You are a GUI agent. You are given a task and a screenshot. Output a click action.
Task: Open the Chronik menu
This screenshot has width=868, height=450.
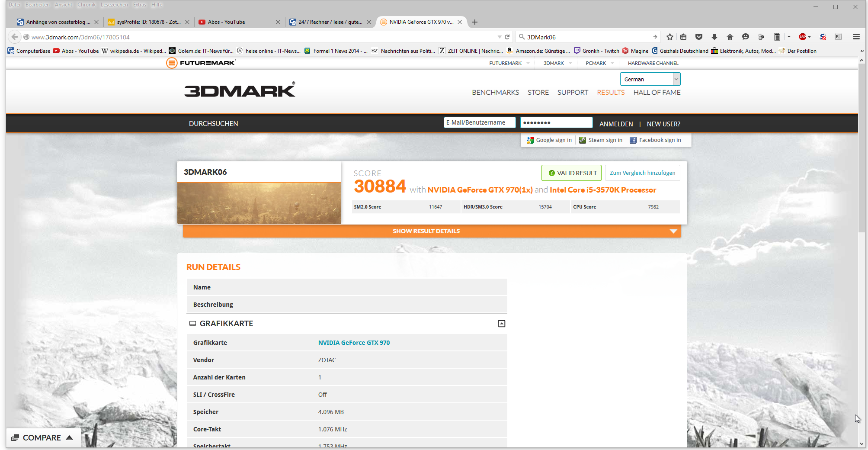(86, 5)
